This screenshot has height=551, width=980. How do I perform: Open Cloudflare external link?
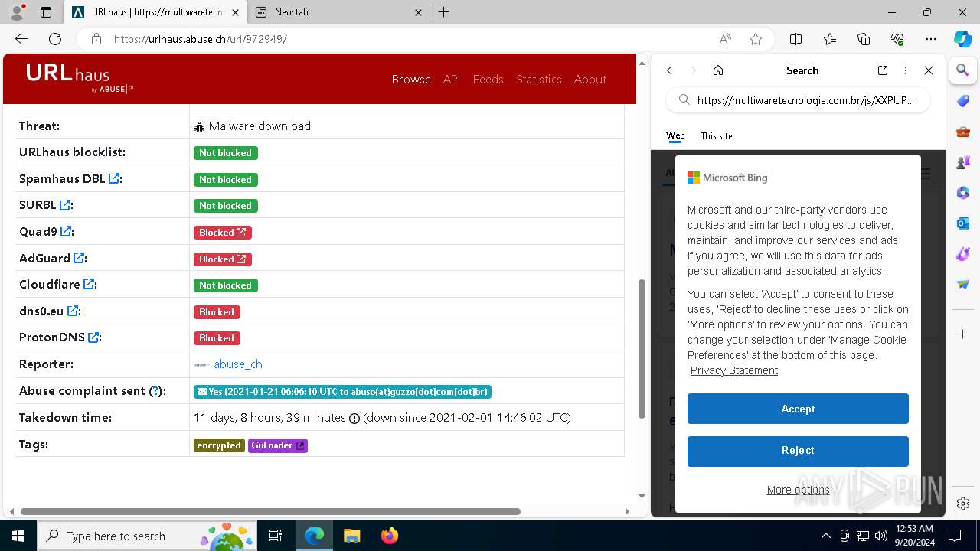[90, 284]
